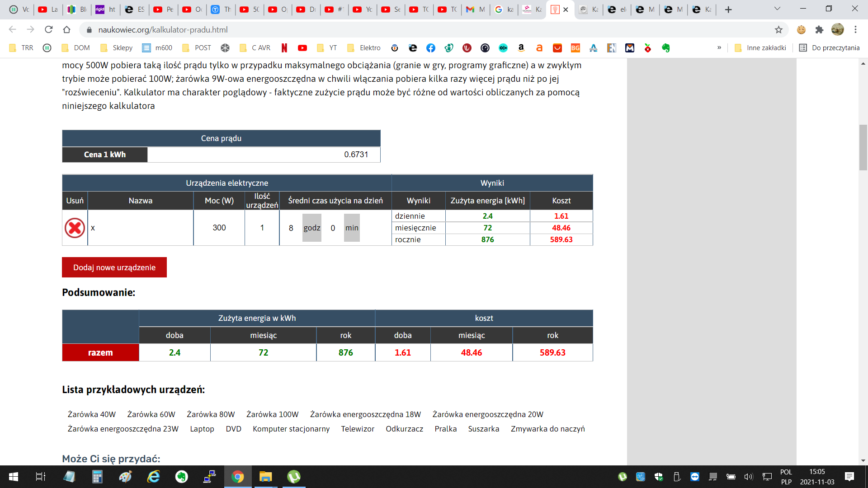The height and width of the screenshot is (488, 868).
Task: Open a new browser tab
Action: click(x=728, y=9)
